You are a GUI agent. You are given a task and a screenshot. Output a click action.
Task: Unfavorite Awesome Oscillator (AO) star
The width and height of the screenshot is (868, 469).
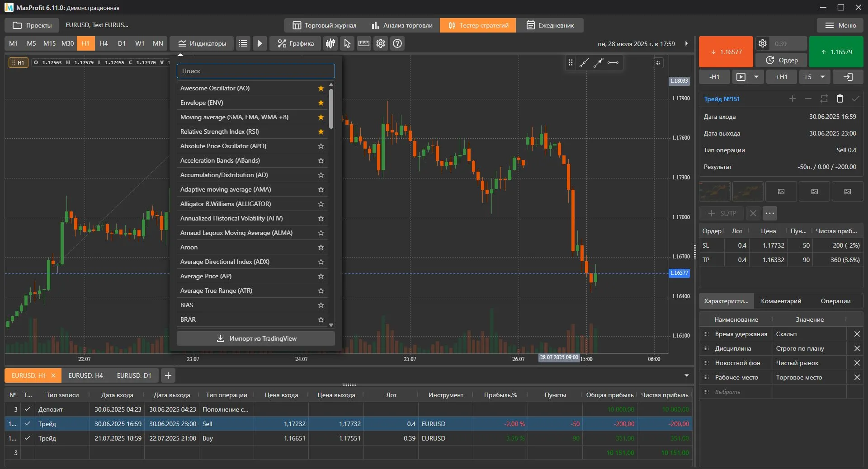(x=321, y=88)
